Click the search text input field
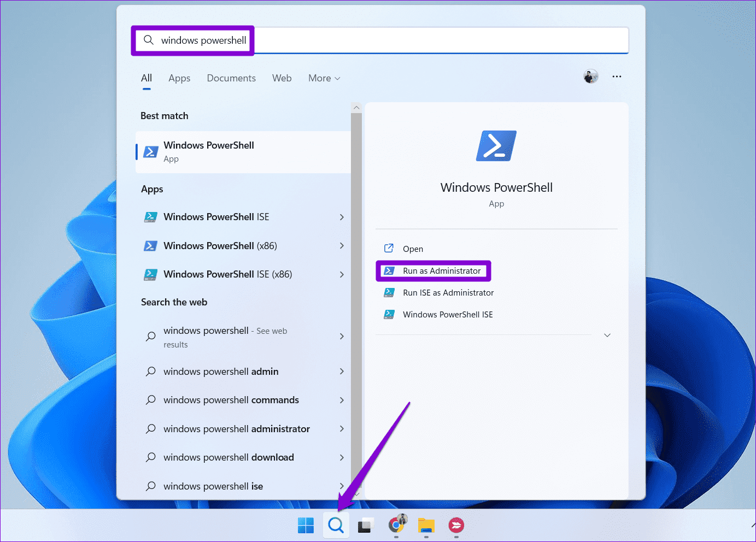 [x=380, y=40]
